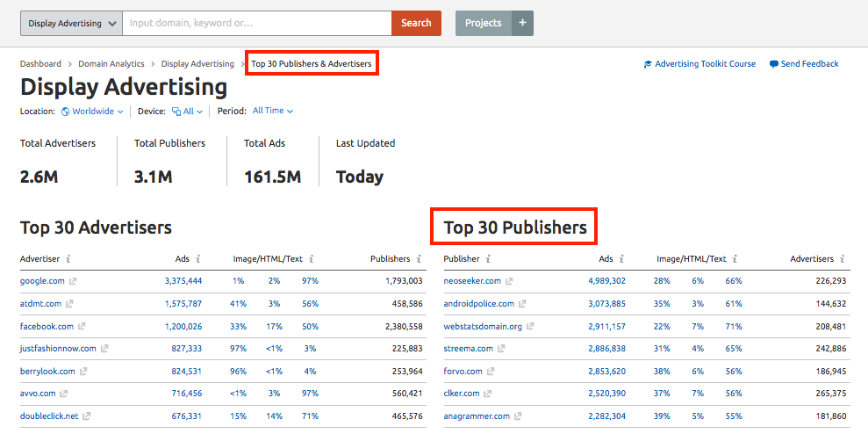Navigate to Domain Analytics breadcrumb
Image resolution: width=868 pixels, height=434 pixels.
(x=111, y=64)
